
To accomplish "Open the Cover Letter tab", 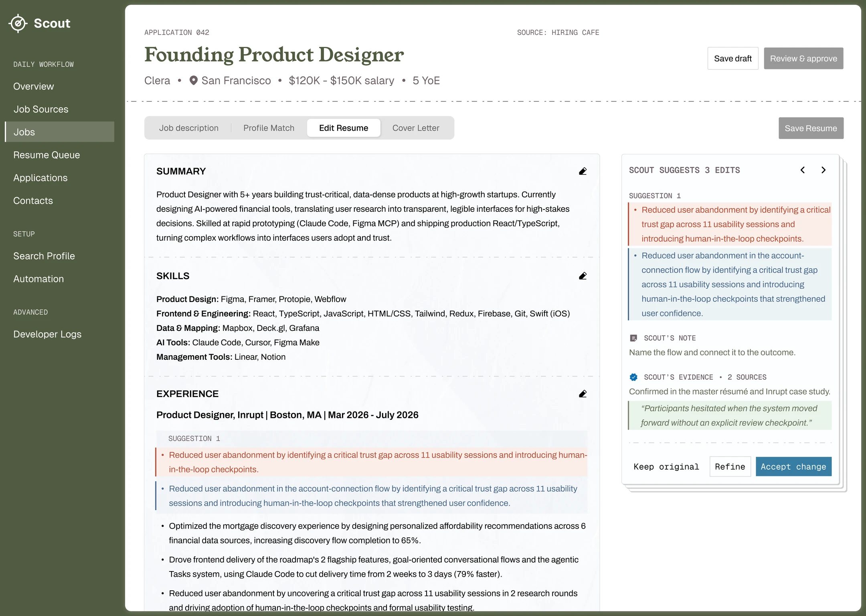I will tap(416, 128).
